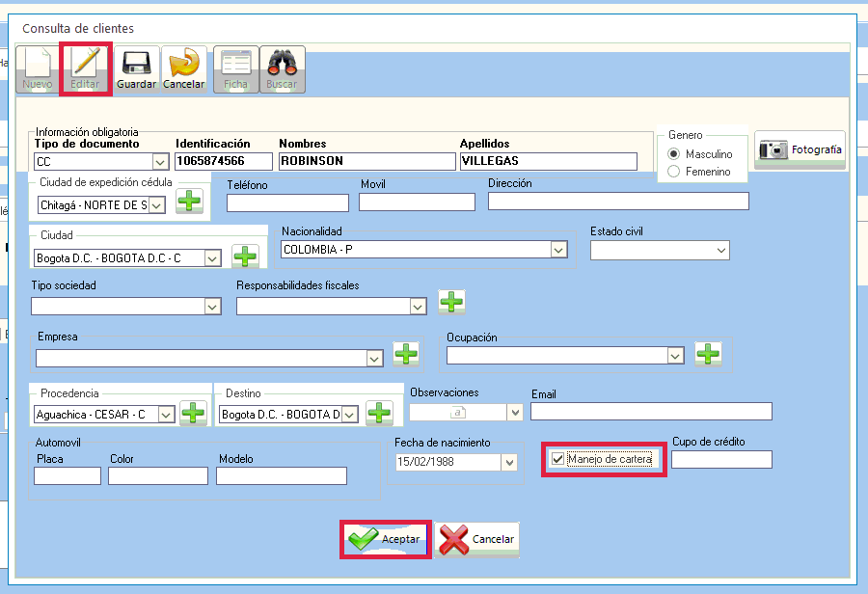Expand the Tipo de documento dropdown
Screen dimensions: 868x594
[159, 162]
